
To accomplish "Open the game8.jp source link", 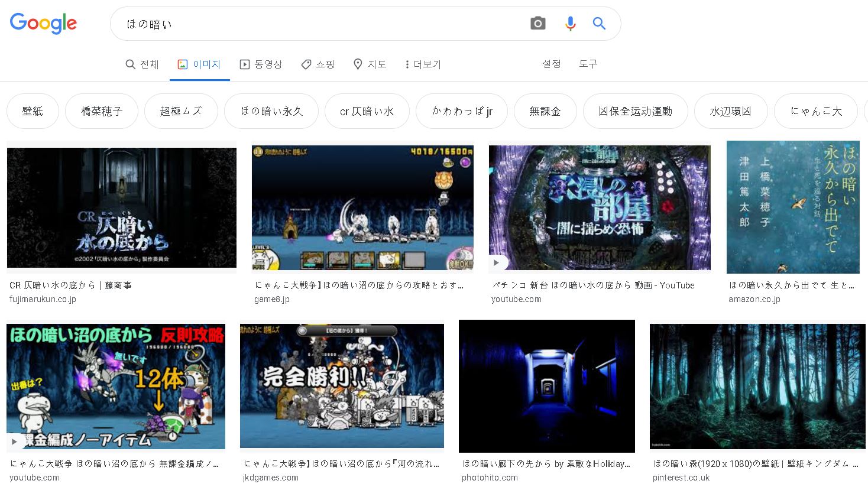I will 272,299.
